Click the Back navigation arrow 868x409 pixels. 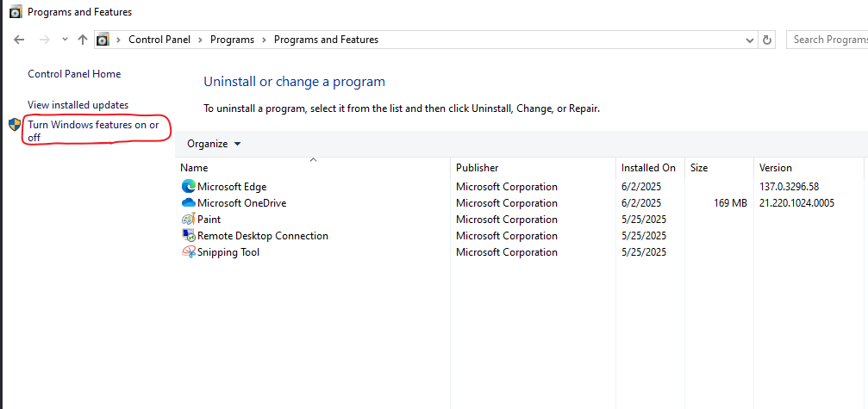tap(19, 40)
